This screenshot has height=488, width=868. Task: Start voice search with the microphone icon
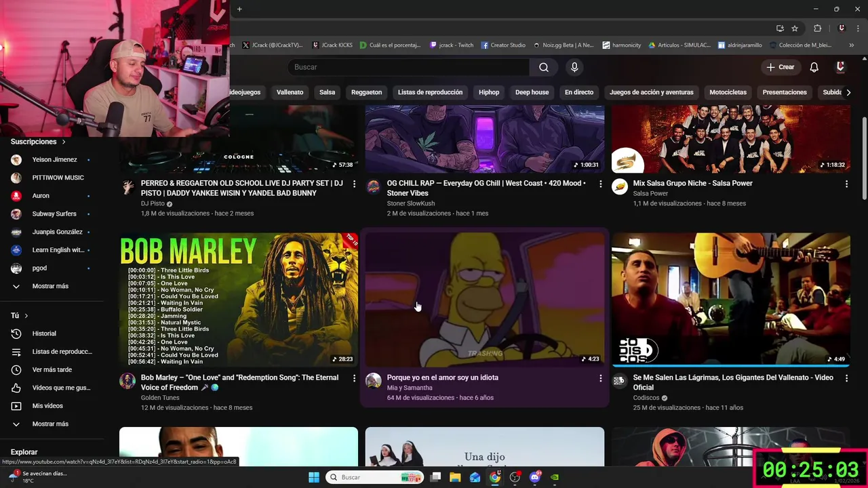point(574,67)
